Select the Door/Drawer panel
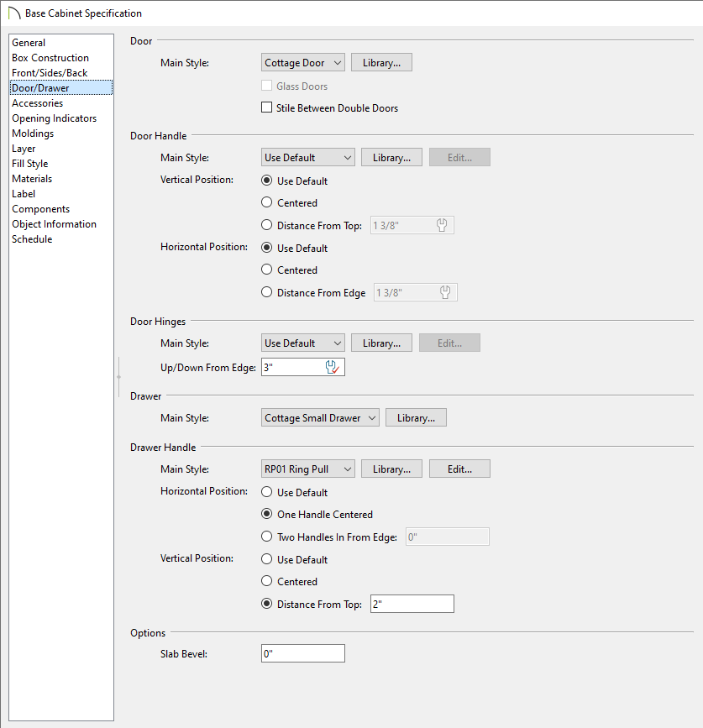Screen dimensions: 703x728 click(60, 88)
